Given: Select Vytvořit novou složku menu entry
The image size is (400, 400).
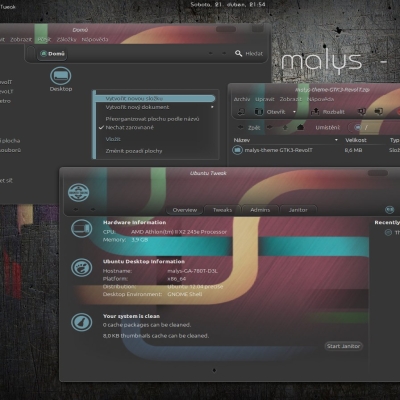Looking at the screenshot, I should coord(155,98).
